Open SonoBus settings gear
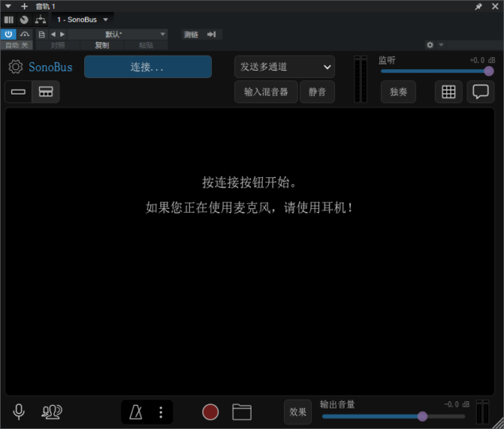Screen dimensions: 504x429 (x=15, y=67)
